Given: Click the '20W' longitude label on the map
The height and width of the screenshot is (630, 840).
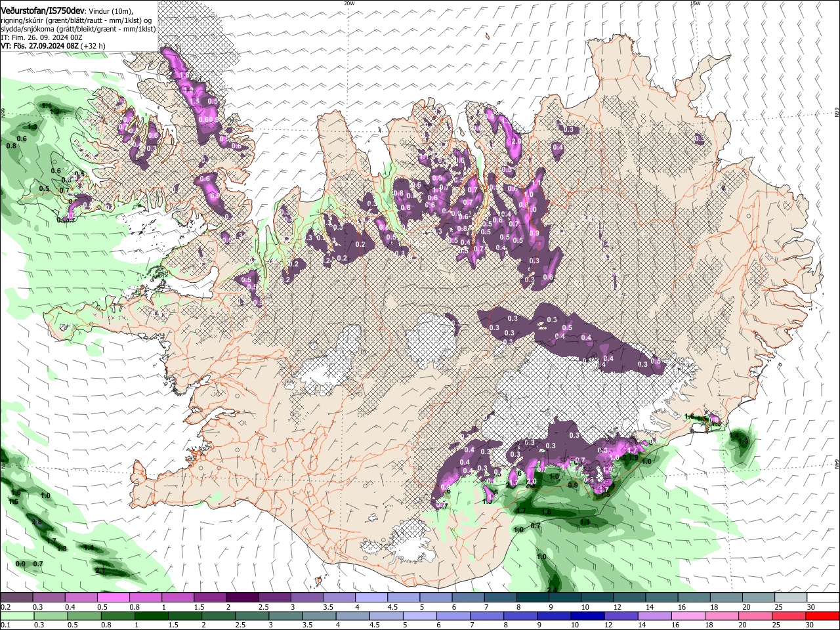Looking at the screenshot, I should tap(349, 3).
